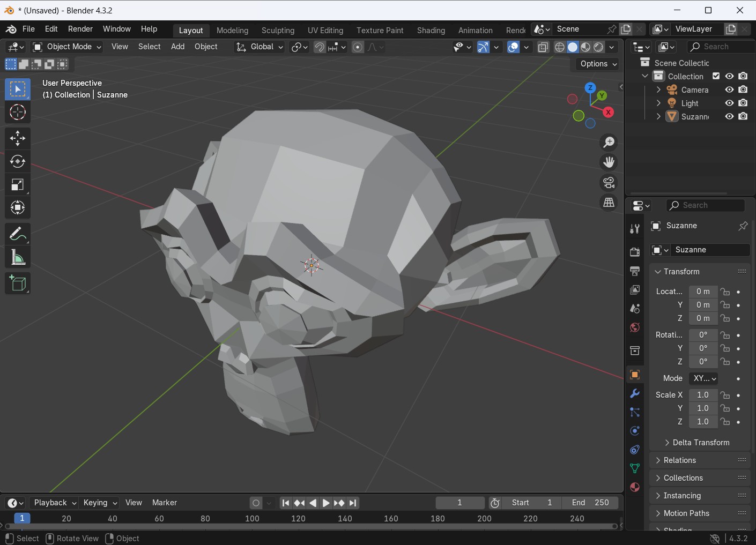Open the Object Data mesh tab
This screenshot has height=545, width=756.
pos(635,468)
